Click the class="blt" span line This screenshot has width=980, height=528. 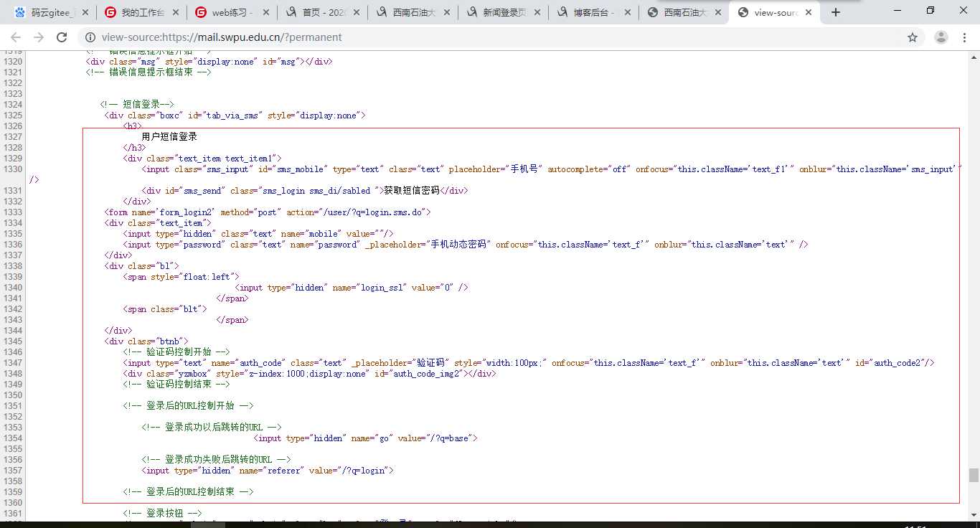click(165, 309)
